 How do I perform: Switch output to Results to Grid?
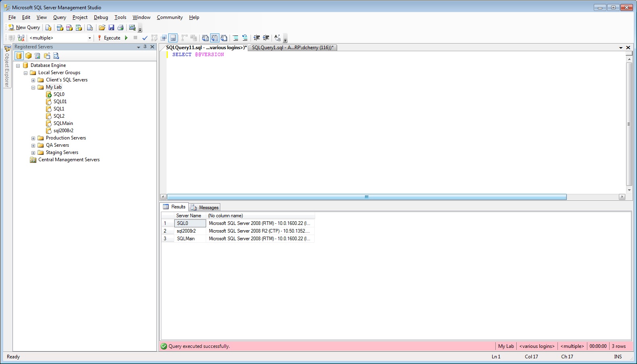(215, 38)
